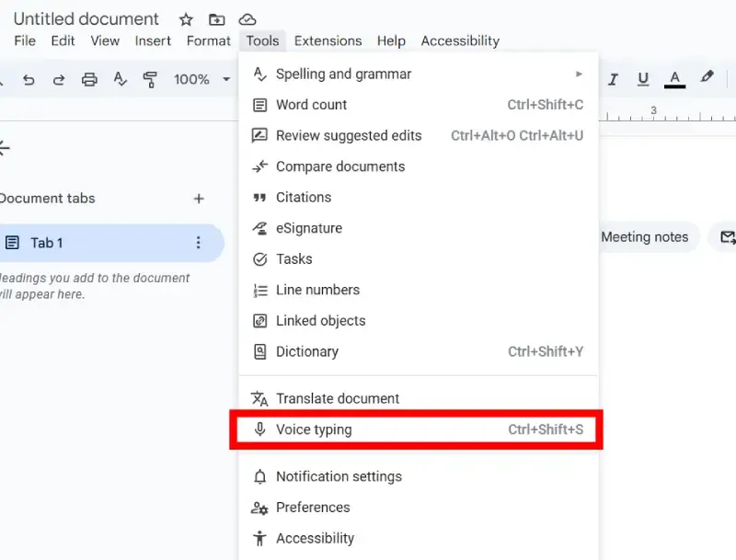Star the Untitled document
736x560 pixels.
coord(186,19)
